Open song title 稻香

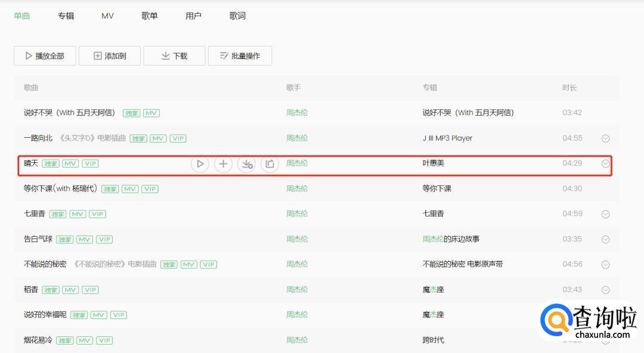click(x=31, y=290)
